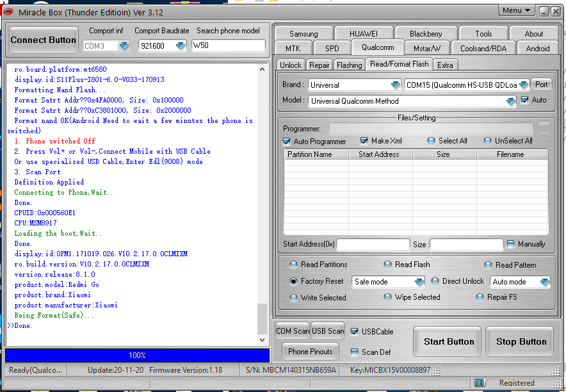Viewport: 566px width, 392px height.
Task: Click the Search phone model input field
Action: 229,45
